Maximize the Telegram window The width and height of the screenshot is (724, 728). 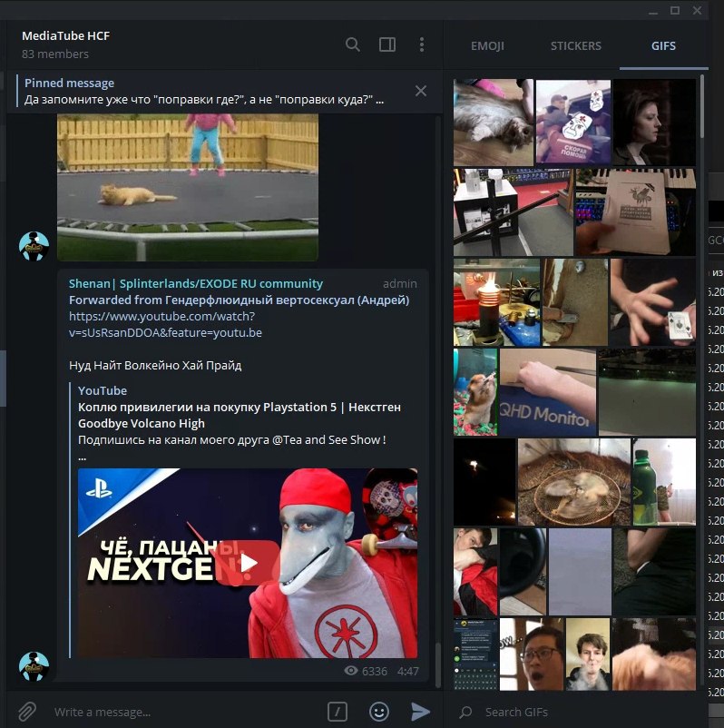(x=675, y=10)
